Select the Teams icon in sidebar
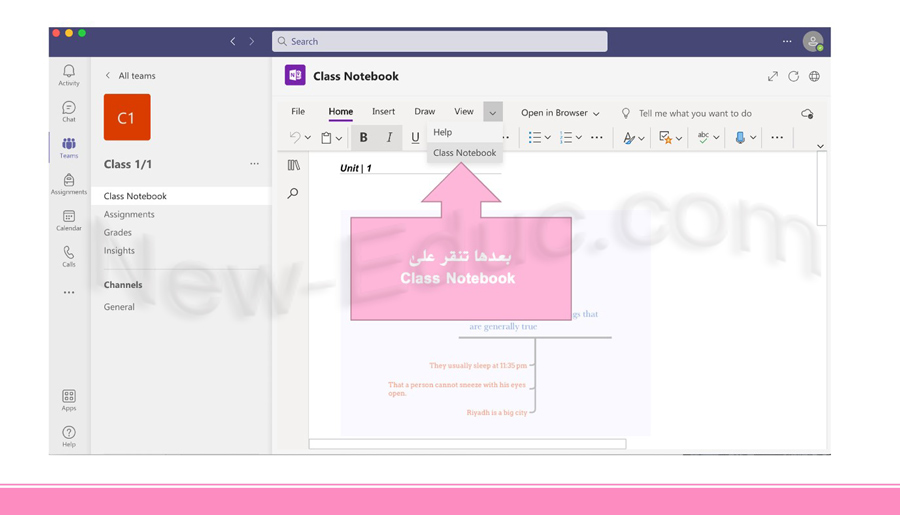Viewport: 900px width, 515px height. point(69,144)
